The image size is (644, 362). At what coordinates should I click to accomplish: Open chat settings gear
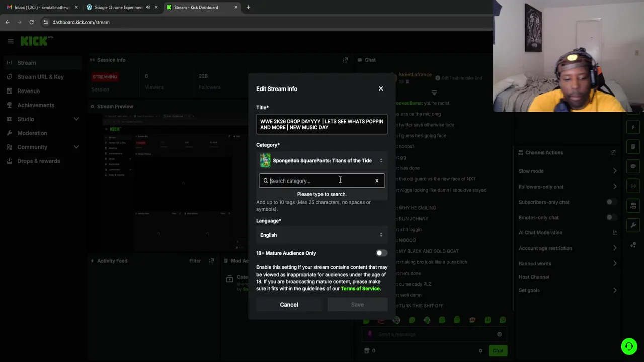[480, 351]
